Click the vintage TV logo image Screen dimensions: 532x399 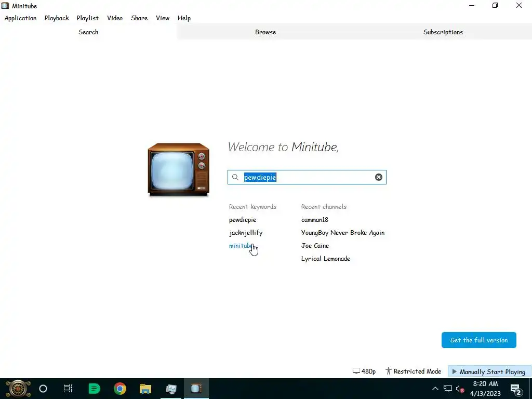pyautogui.click(x=179, y=169)
